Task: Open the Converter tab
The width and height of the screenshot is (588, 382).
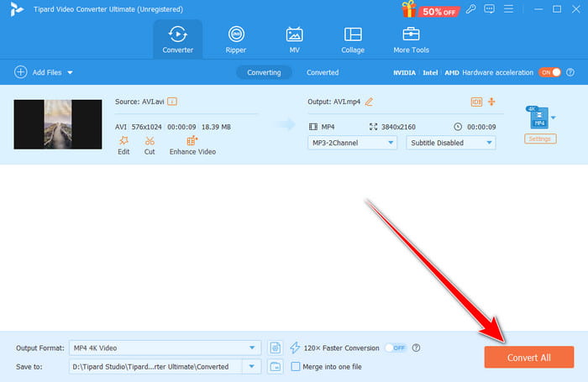Action: (178, 39)
